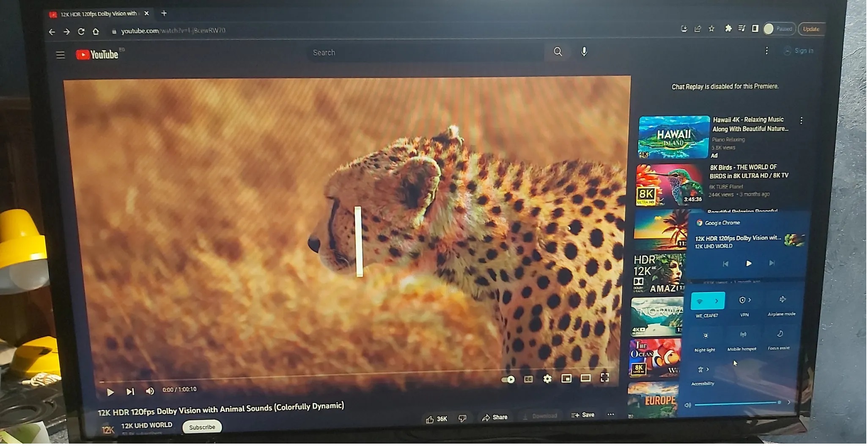The image size is (868, 447).
Task: Click the Share button below the video
Action: coord(496,418)
